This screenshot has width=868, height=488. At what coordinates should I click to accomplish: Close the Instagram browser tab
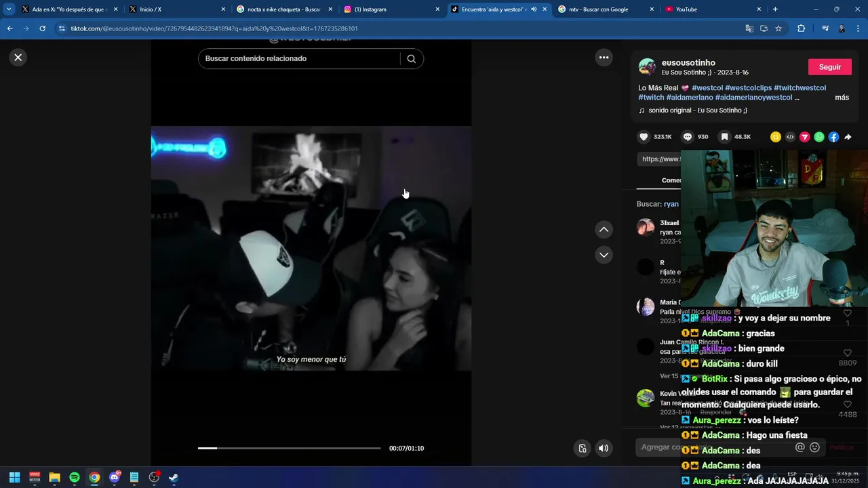[x=437, y=9]
